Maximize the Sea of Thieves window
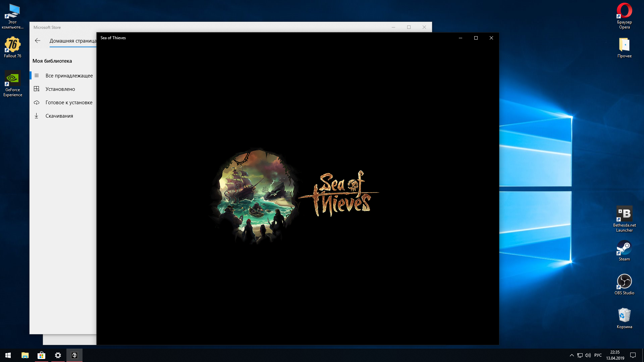 pyautogui.click(x=476, y=38)
